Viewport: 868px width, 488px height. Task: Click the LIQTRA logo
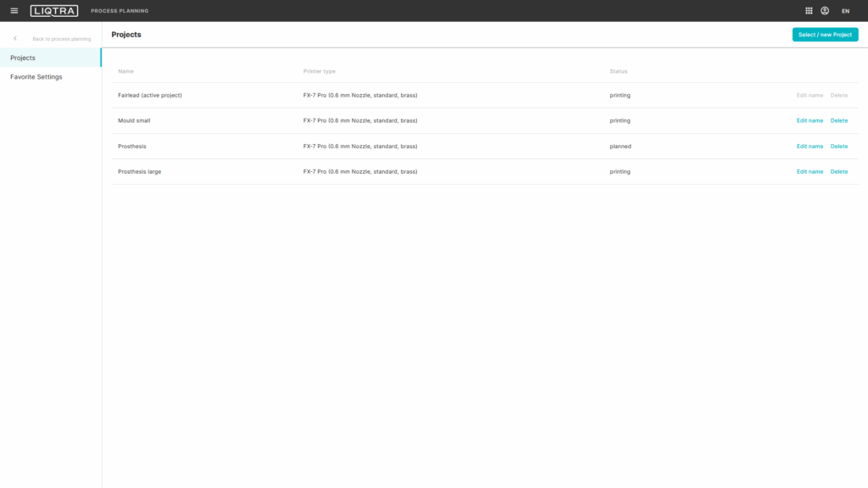54,11
